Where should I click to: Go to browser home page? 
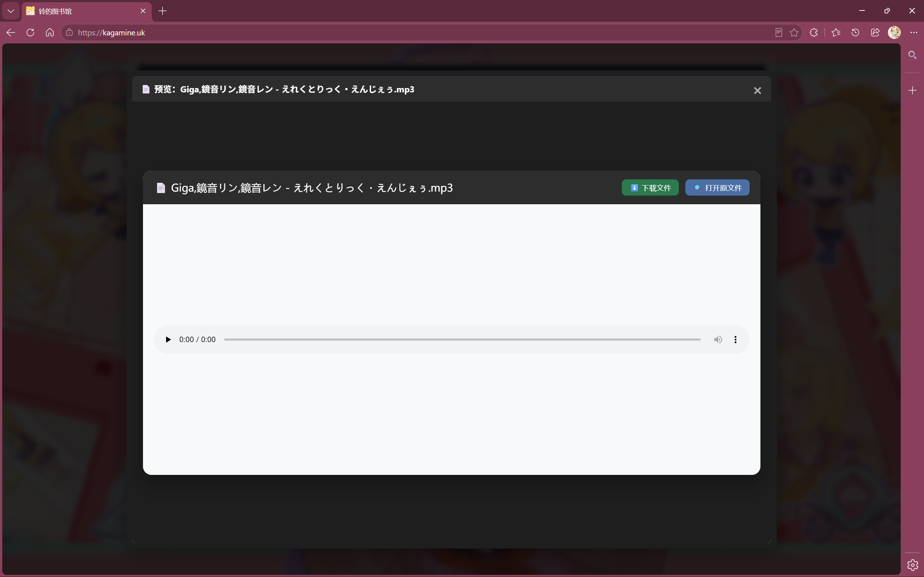[x=49, y=32]
